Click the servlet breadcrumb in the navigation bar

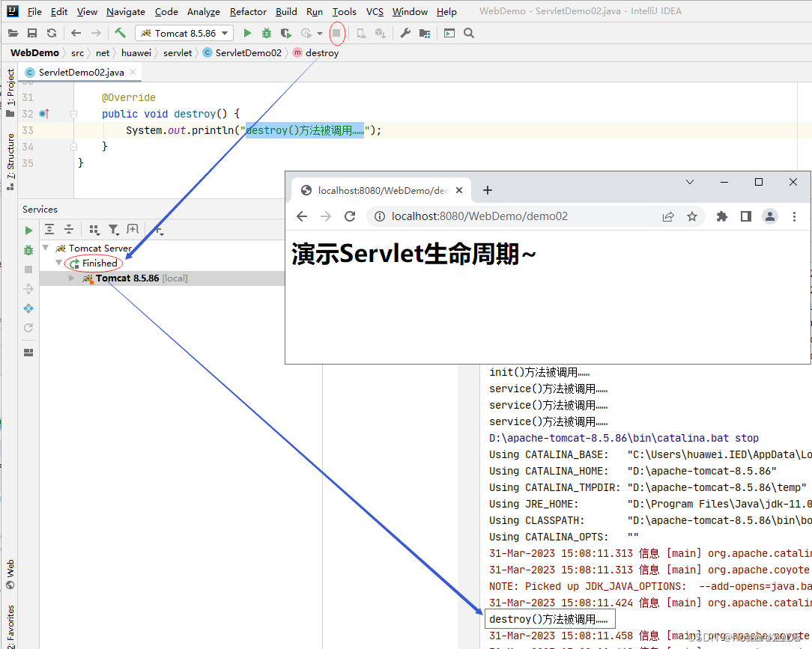coord(178,53)
